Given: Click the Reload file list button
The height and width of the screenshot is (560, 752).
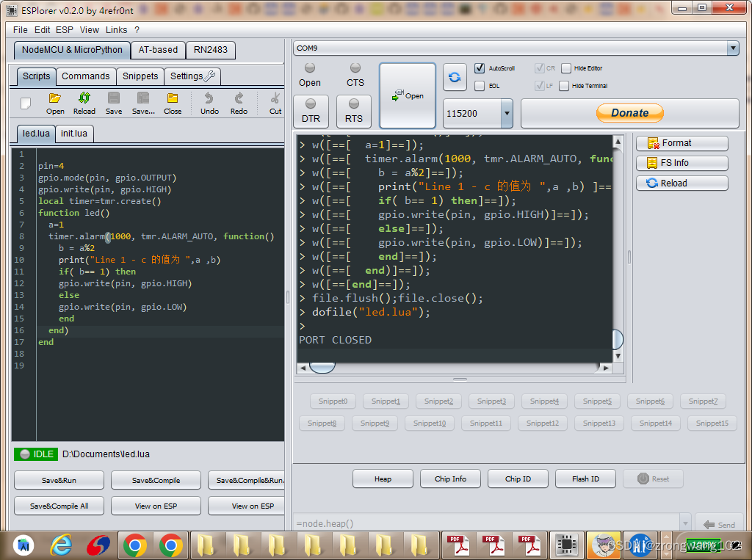Looking at the screenshot, I should [x=682, y=183].
